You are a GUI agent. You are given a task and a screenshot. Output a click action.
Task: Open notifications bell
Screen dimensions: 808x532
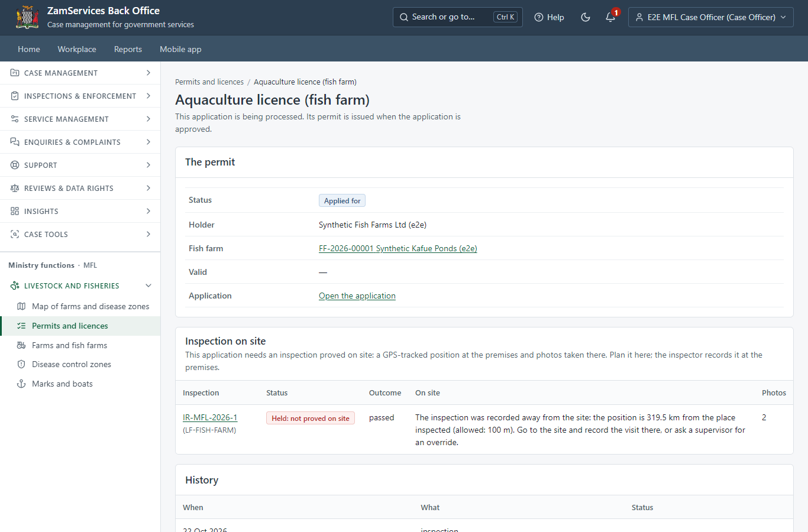pos(610,17)
